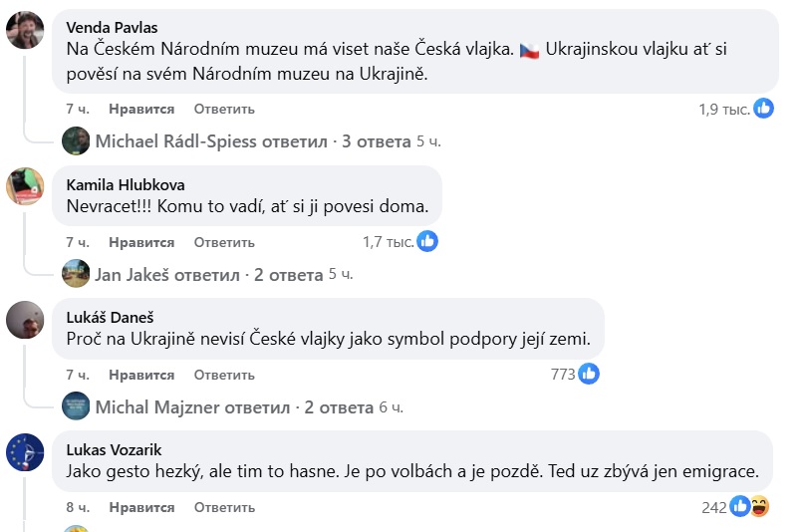Like Venda Pavlas's comment with Нравится

pyautogui.click(x=141, y=109)
